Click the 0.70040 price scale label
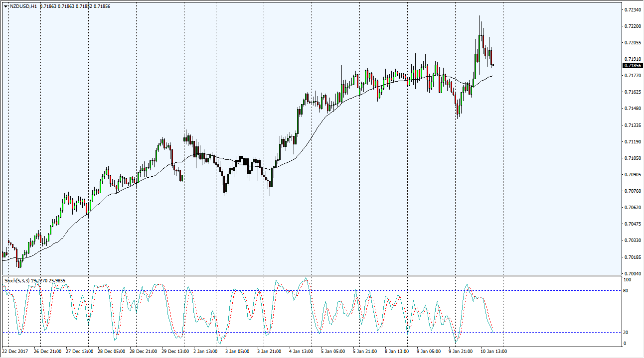The image size is (644, 358). click(633, 273)
